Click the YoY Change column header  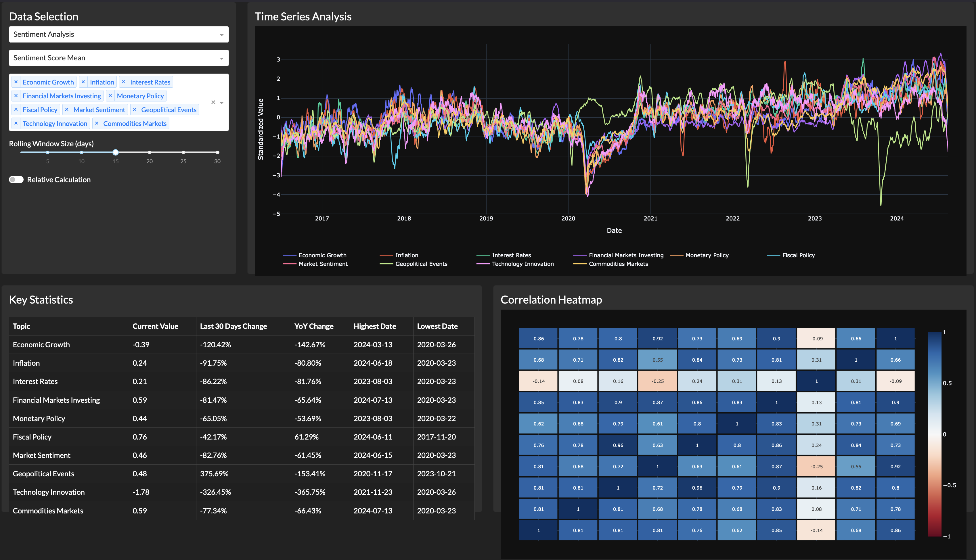click(313, 326)
